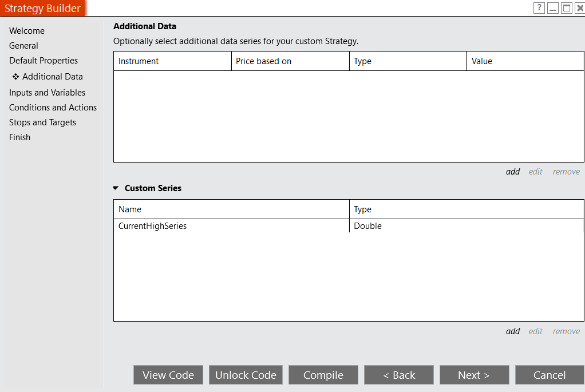Close the Strategy Builder window
Image resolution: width=585 pixels, height=392 pixels.
point(579,8)
